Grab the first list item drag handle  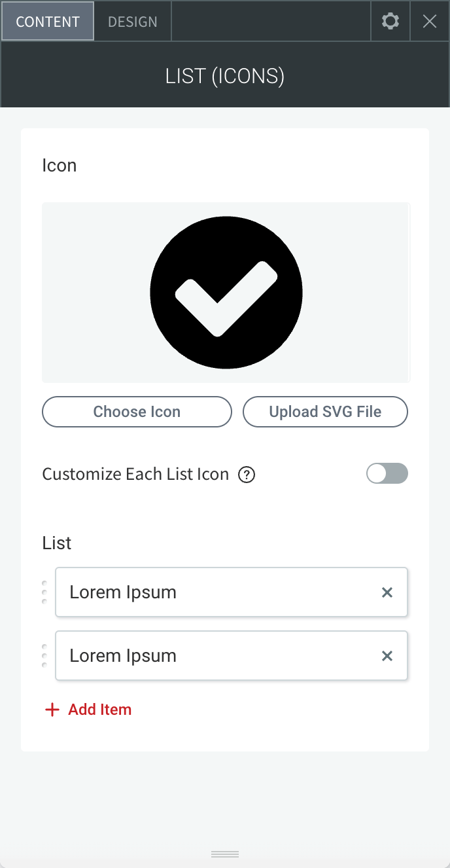pyautogui.click(x=44, y=592)
